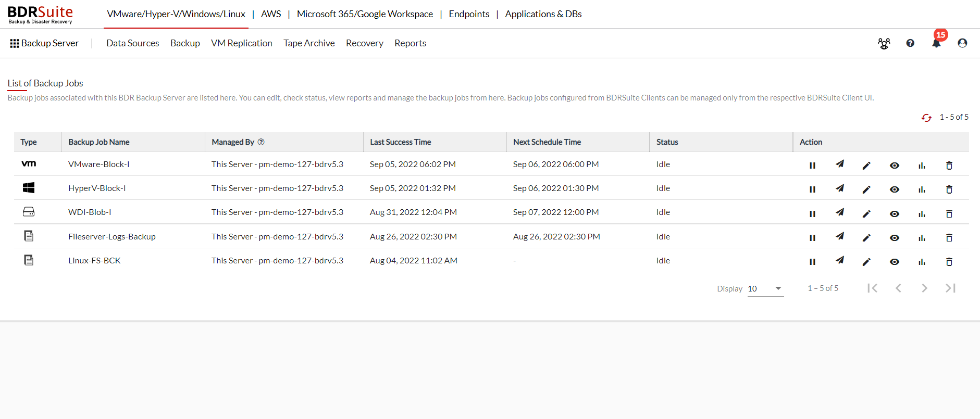This screenshot has height=419, width=980.
Task: Open the Backup Server apps grid menu
Action: coord(15,43)
